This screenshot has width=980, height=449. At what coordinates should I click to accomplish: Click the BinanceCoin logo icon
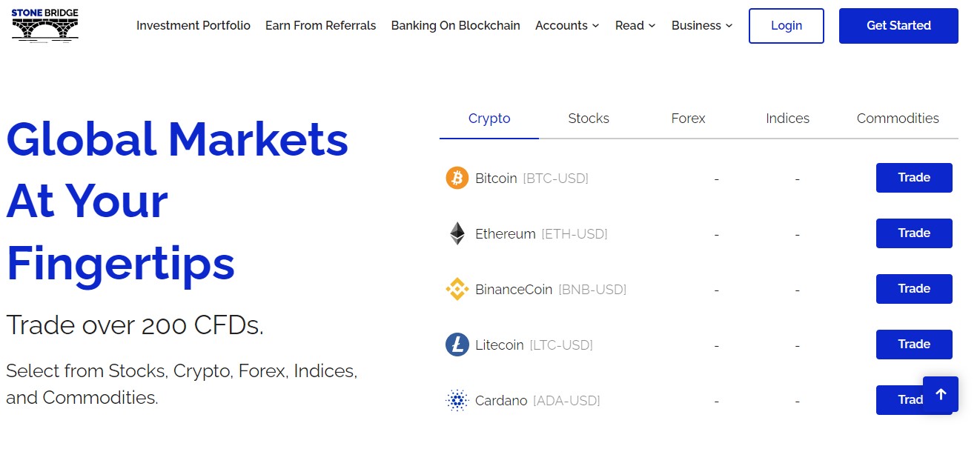[457, 289]
